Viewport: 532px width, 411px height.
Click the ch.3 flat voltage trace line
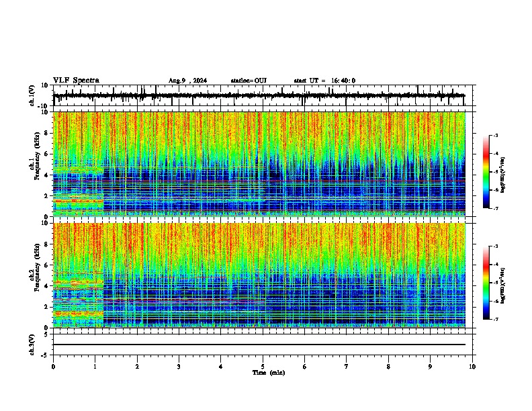pos(259,345)
